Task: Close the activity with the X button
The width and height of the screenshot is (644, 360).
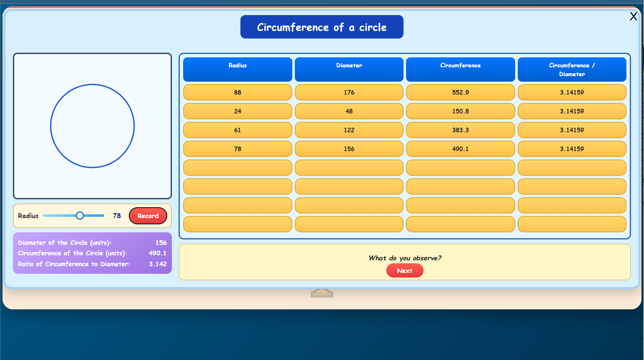Action: point(634,16)
